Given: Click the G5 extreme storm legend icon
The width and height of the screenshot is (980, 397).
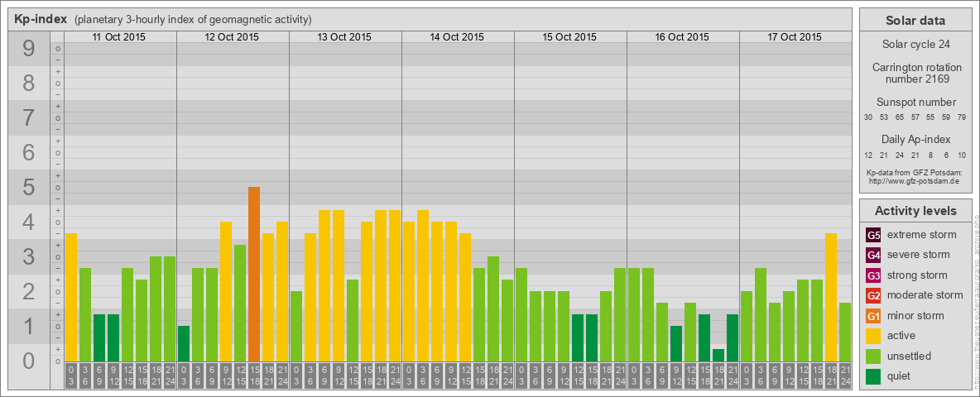Looking at the screenshot, I should (x=873, y=235).
